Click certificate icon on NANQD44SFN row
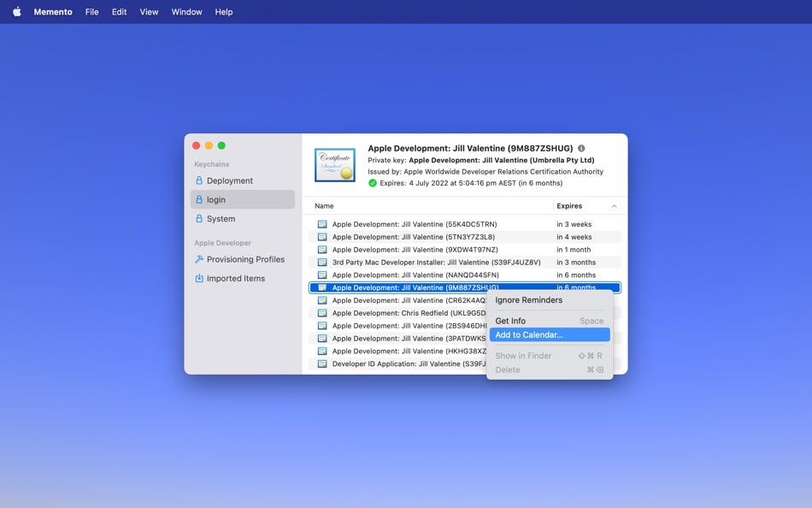The width and height of the screenshot is (812, 508). (322, 275)
